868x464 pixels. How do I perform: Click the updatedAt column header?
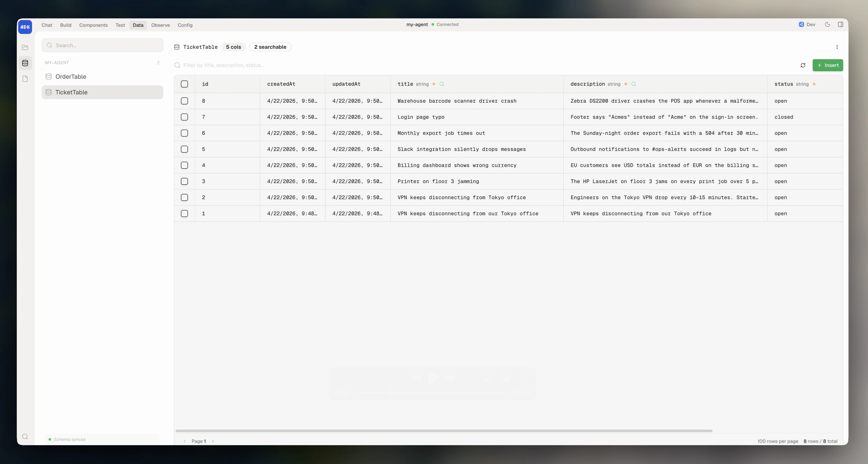pos(358,84)
